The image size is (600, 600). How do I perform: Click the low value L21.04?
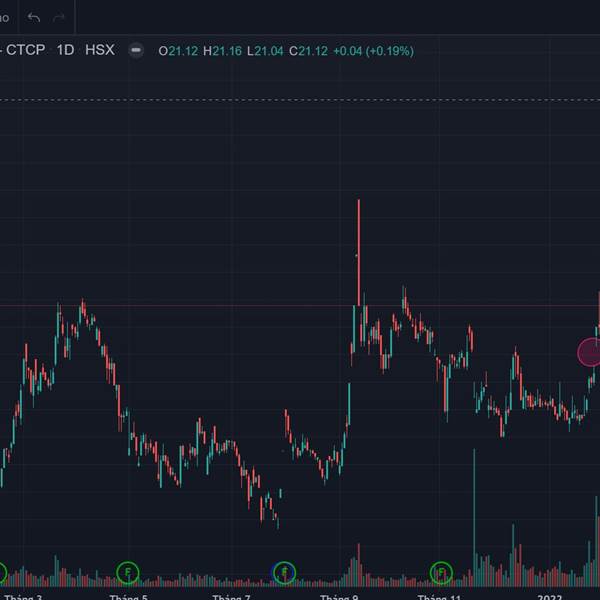point(265,51)
